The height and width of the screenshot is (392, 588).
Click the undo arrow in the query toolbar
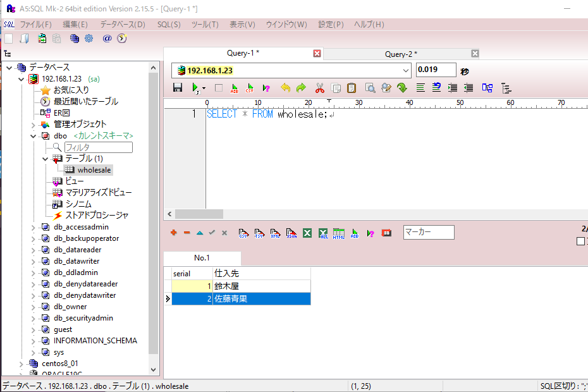[x=285, y=88]
